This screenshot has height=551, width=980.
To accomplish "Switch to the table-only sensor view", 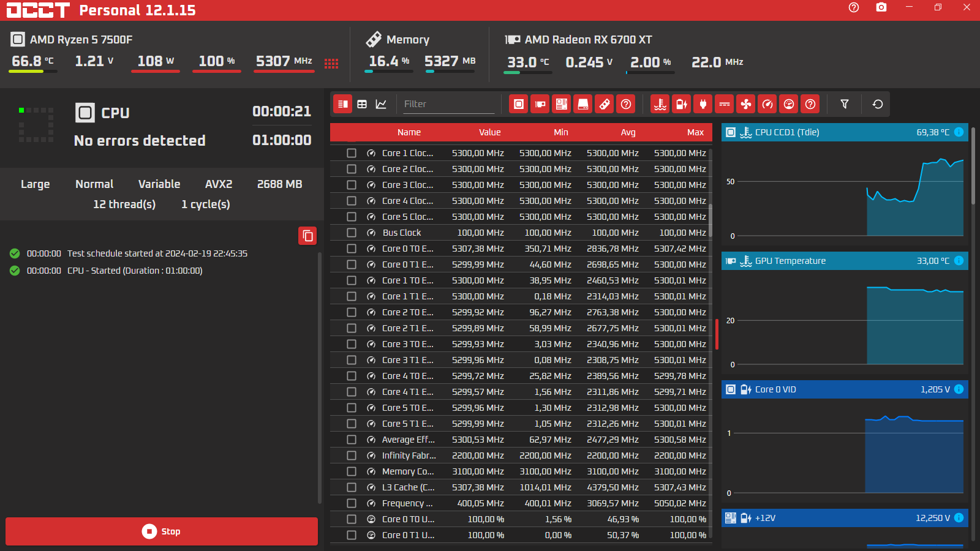I will [362, 104].
